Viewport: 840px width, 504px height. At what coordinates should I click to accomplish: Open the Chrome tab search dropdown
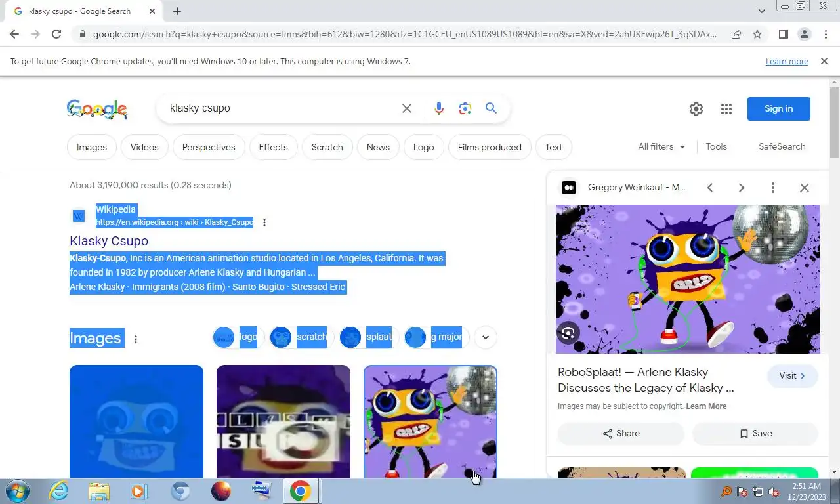(x=762, y=11)
